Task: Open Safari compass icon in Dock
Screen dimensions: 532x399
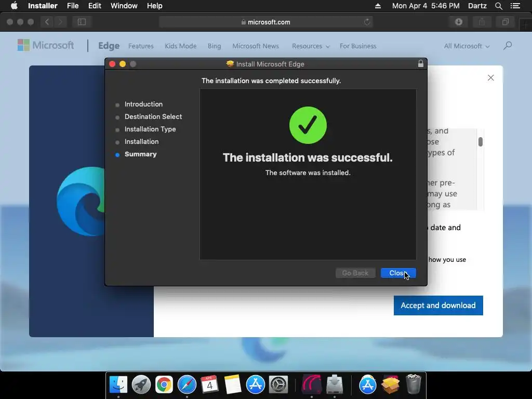Action: pos(187,385)
